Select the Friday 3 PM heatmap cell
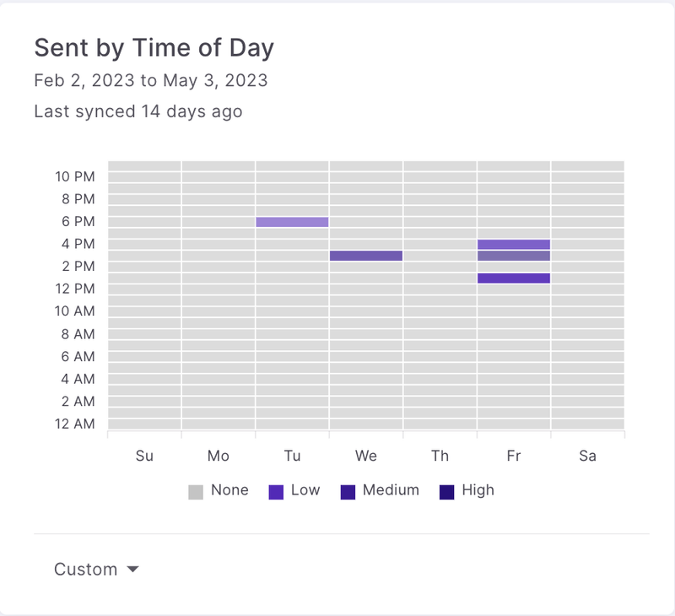675x616 pixels. [x=514, y=256]
